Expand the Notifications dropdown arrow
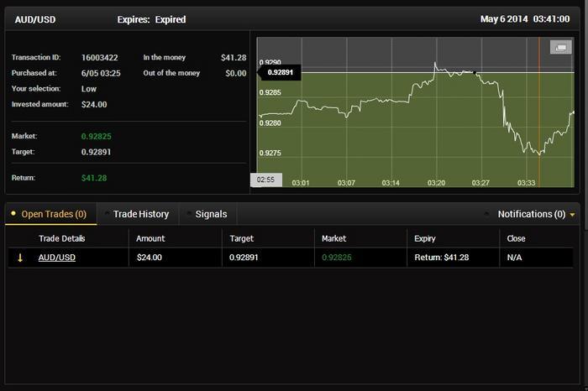 (572, 215)
